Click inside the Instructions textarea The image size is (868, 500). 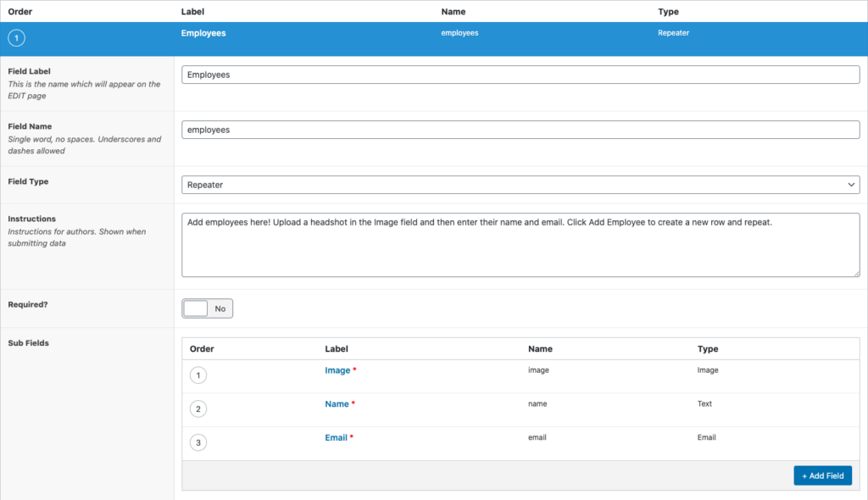520,245
